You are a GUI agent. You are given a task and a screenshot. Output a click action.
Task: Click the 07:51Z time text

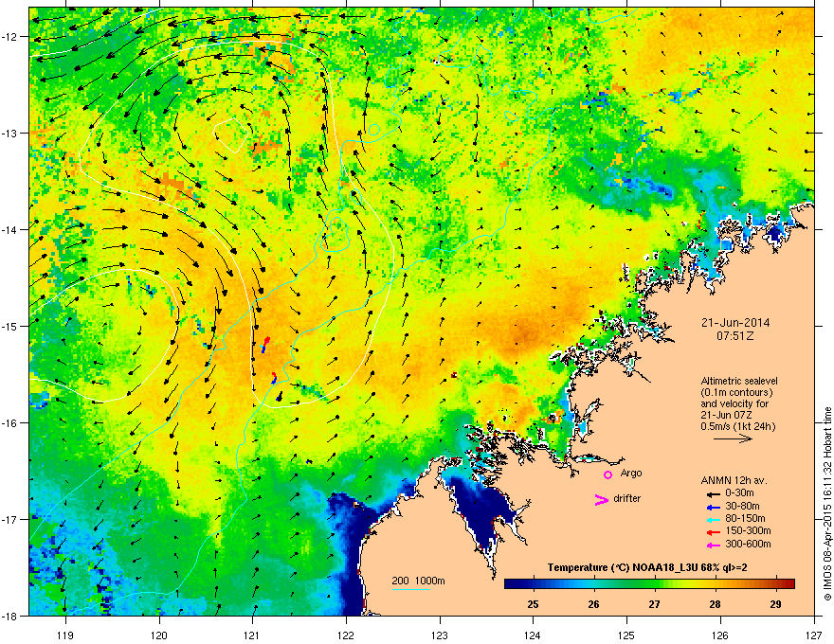[x=735, y=336]
